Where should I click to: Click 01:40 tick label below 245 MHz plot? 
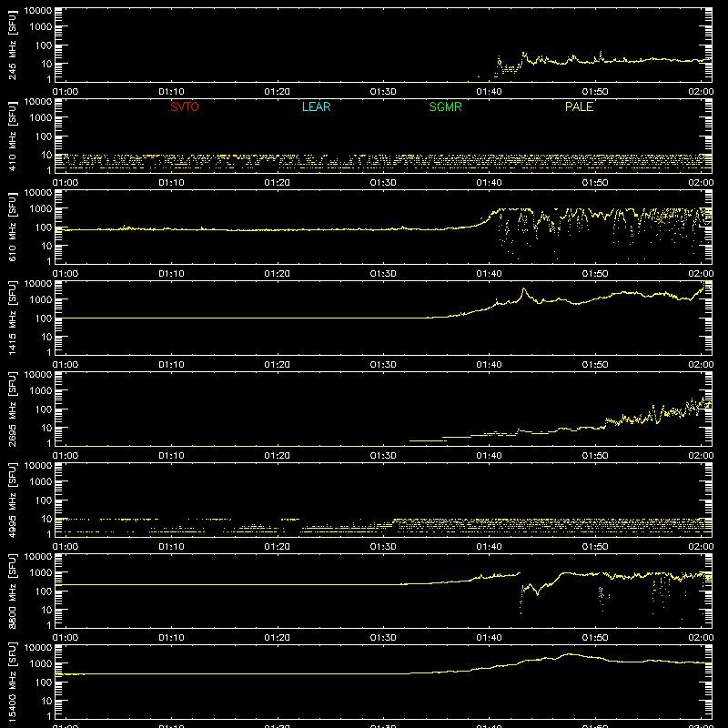point(489,92)
